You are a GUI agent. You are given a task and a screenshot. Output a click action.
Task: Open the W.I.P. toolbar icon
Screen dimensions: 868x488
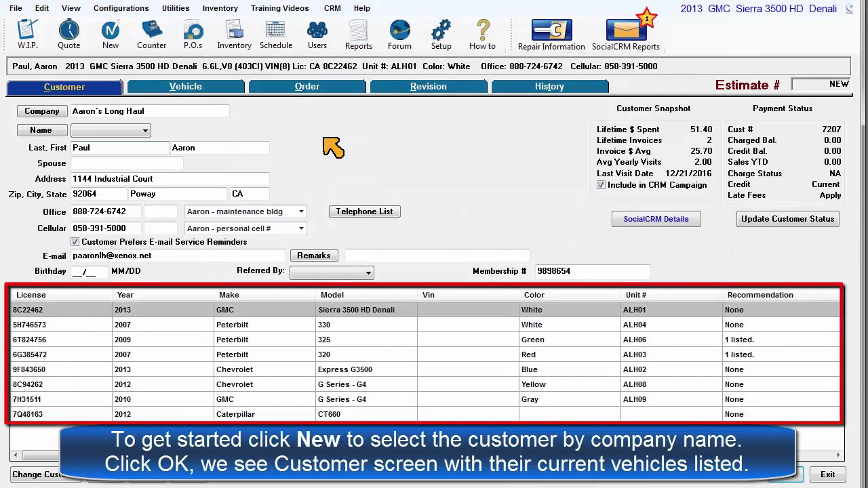(27, 34)
